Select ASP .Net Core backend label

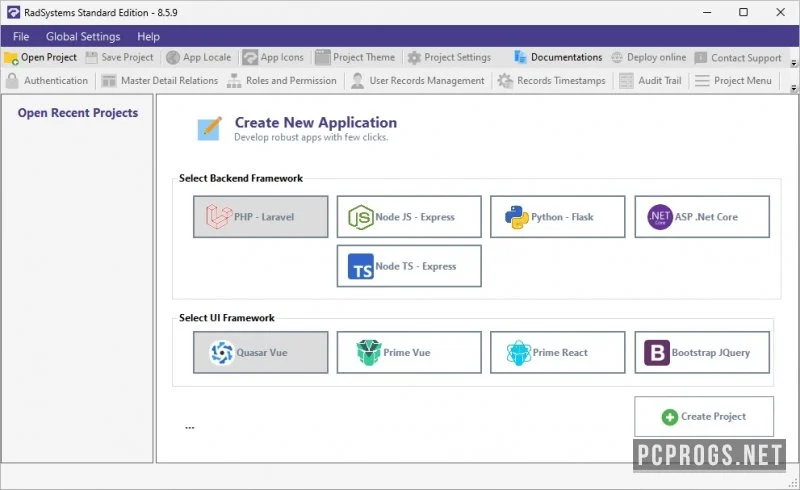point(706,217)
